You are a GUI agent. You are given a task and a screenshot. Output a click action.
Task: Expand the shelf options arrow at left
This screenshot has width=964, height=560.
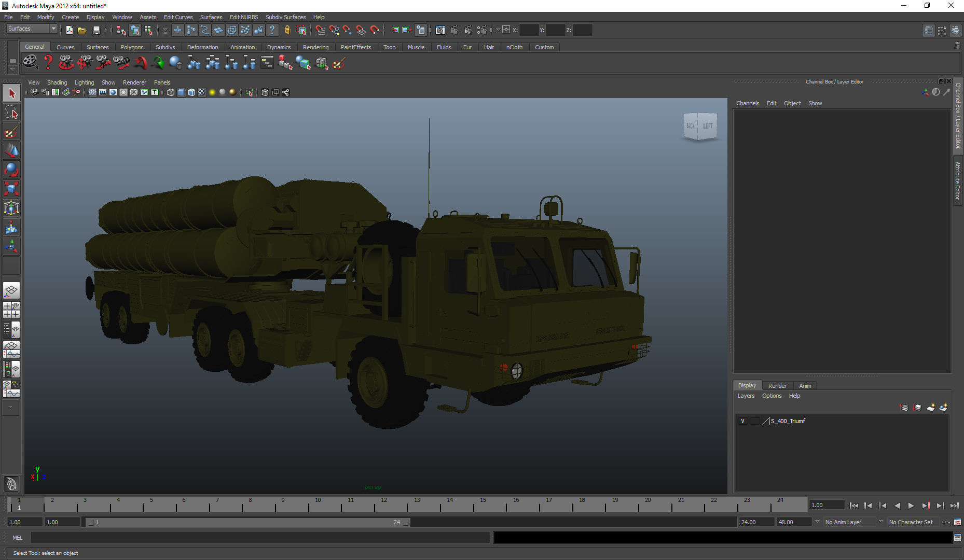pos(12,69)
